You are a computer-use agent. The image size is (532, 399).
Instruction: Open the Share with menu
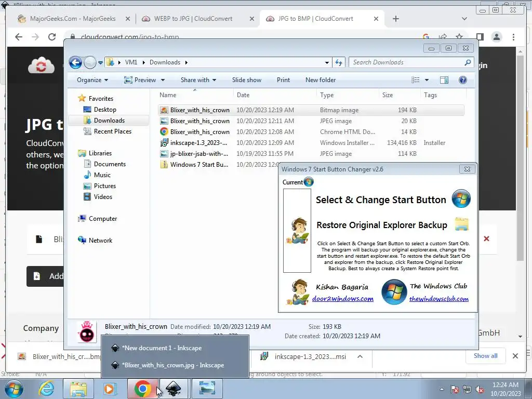[x=198, y=80]
